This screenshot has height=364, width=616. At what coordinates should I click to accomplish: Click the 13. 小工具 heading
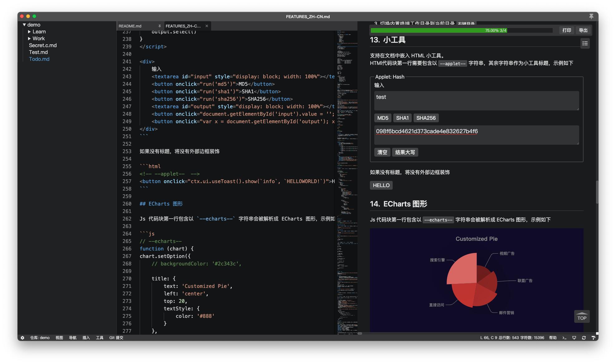tap(388, 40)
